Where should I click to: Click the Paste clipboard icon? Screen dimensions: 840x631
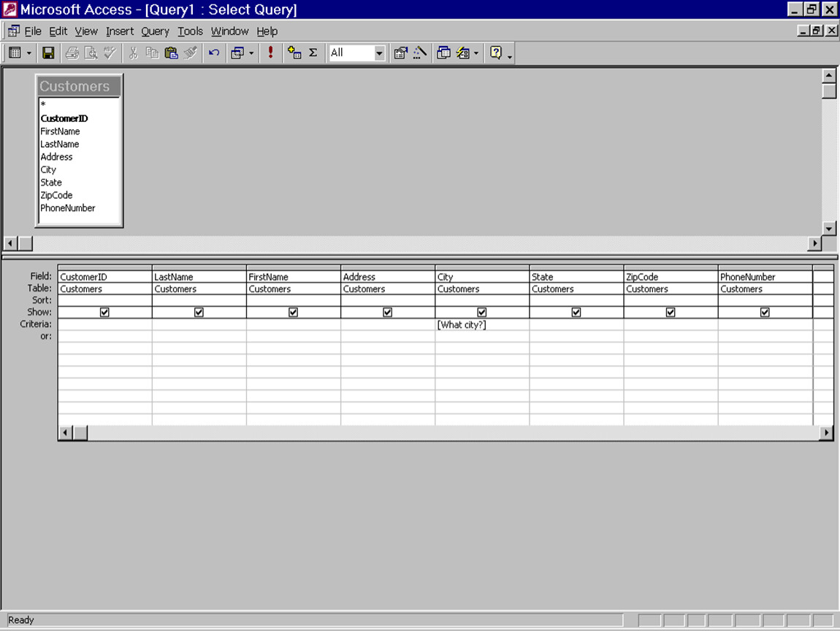point(171,53)
